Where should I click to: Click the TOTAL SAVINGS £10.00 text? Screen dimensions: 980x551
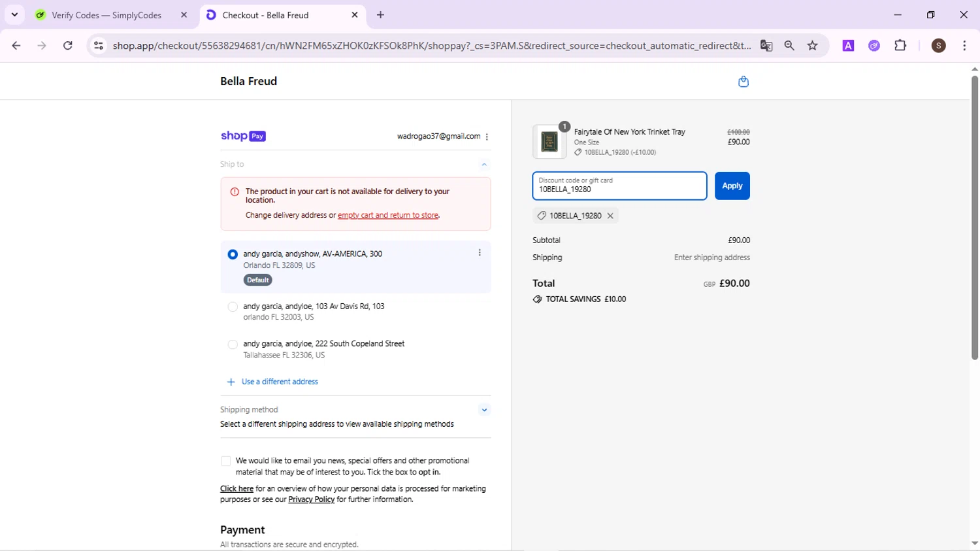click(x=586, y=299)
